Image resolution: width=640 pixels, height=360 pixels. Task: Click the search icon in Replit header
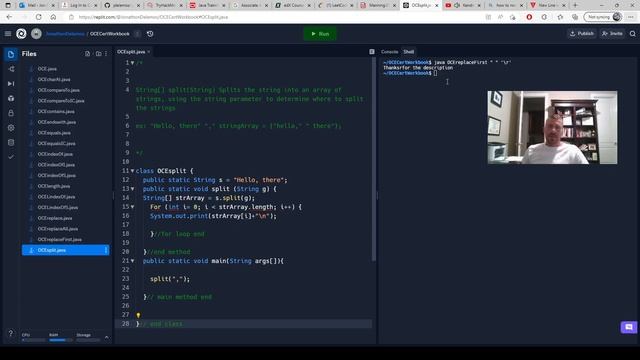632,34
